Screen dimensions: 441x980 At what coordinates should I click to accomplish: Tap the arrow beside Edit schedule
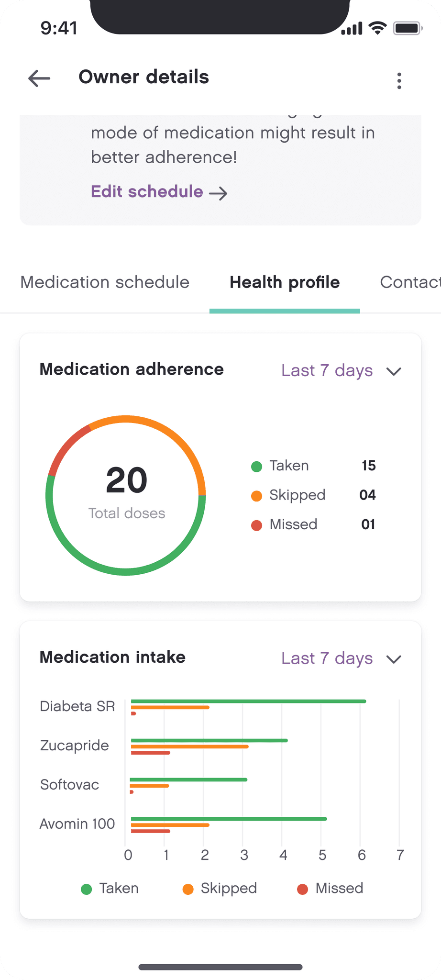(x=219, y=193)
